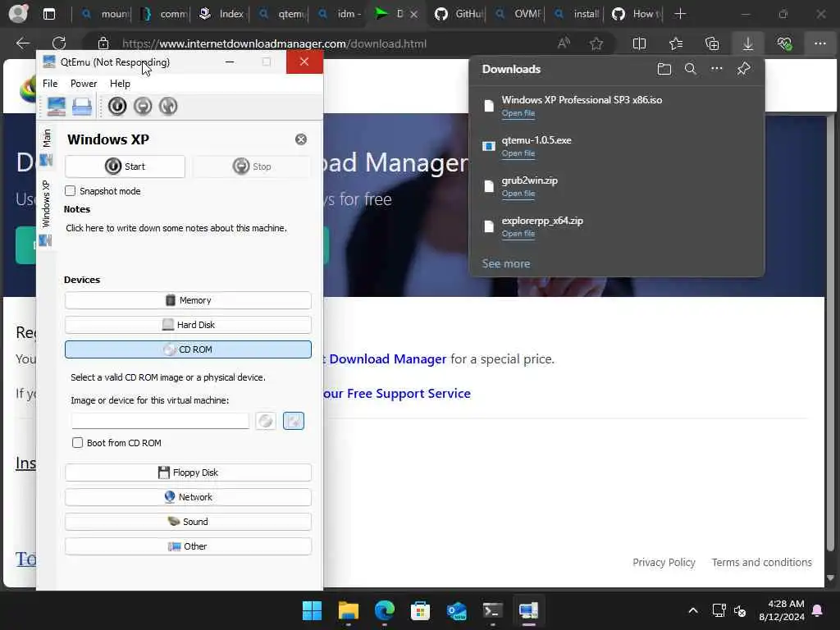The height and width of the screenshot is (630, 840).
Task: Enable Snapshot mode checkbox
Action: pyautogui.click(x=71, y=191)
